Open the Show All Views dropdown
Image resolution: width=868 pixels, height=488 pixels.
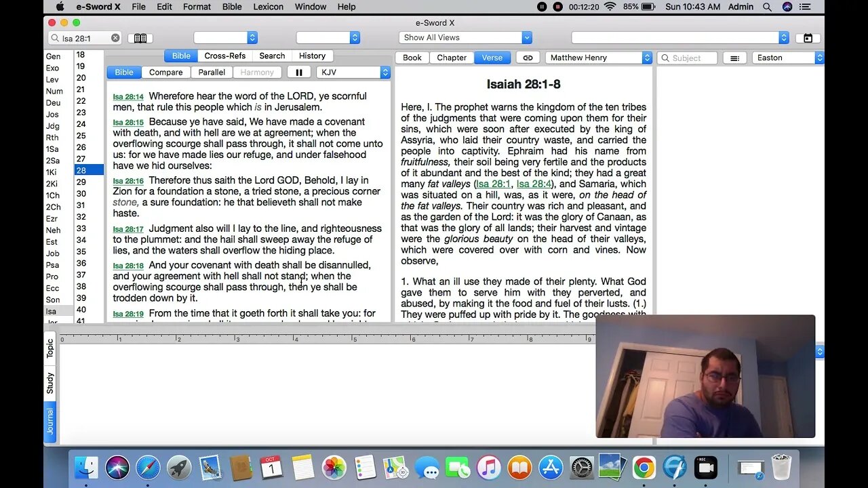pos(465,38)
